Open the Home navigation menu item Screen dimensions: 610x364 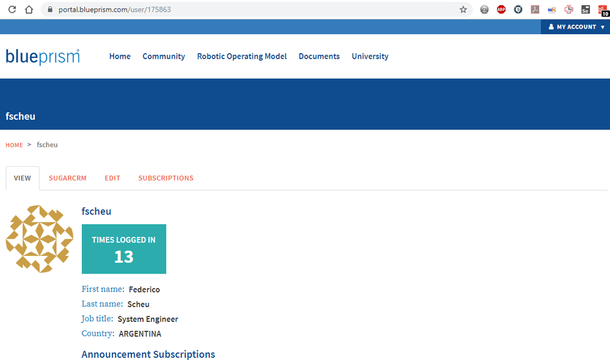pyautogui.click(x=120, y=56)
